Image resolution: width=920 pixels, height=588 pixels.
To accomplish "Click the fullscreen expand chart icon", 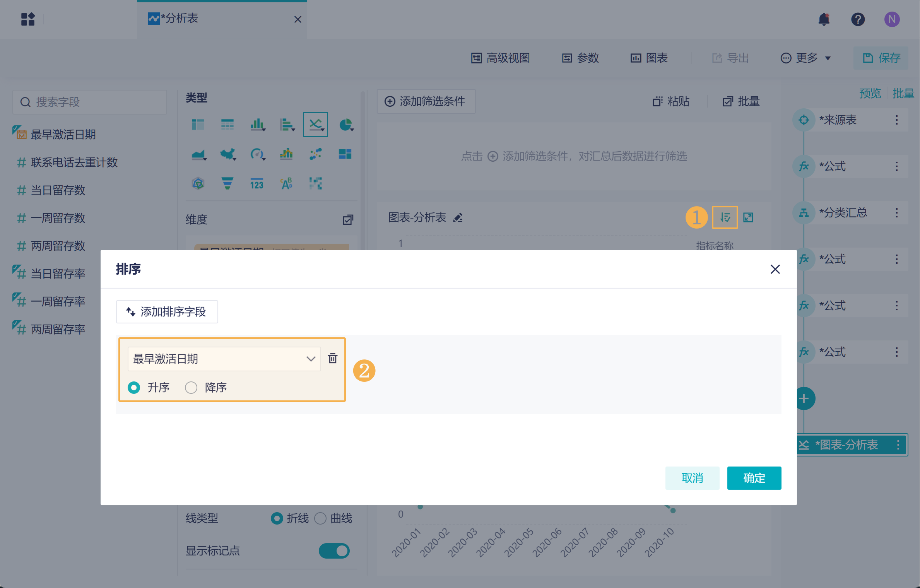I will pyautogui.click(x=748, y=217).
